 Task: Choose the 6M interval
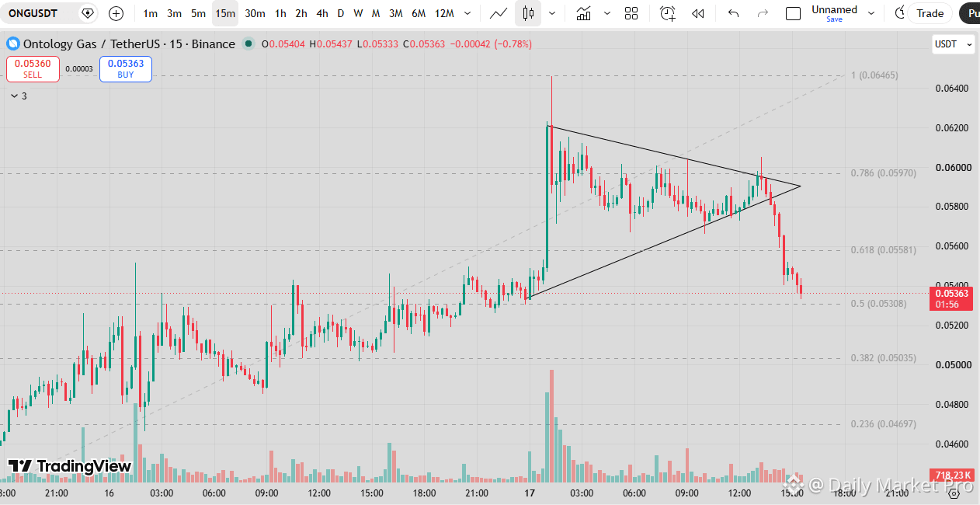tap(419, 13)
